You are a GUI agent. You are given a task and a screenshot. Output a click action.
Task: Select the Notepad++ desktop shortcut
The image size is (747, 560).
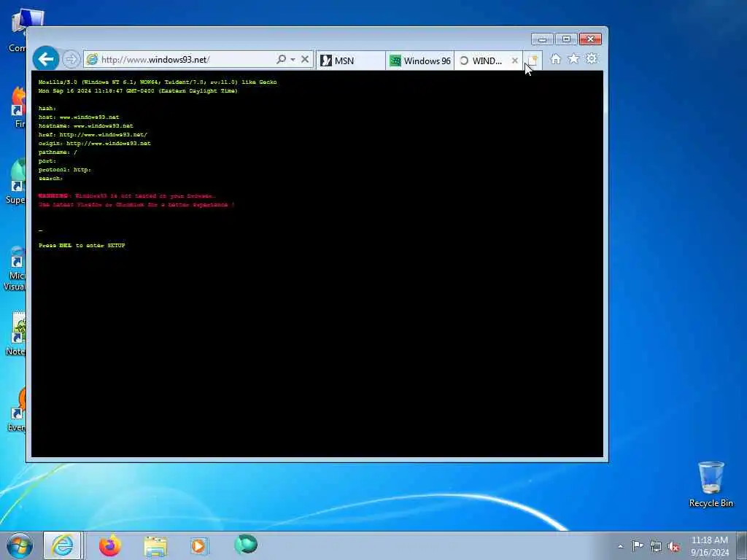[18, 334]
